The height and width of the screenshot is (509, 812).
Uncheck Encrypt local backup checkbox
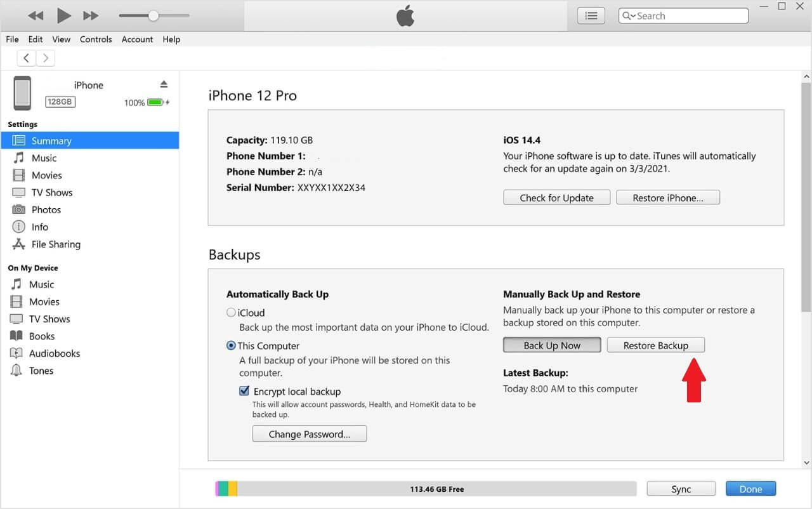pyautogui.click(x=244, y=391)
